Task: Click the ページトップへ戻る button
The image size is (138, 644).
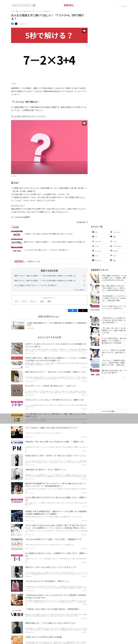Action: (x=109, y=411)
